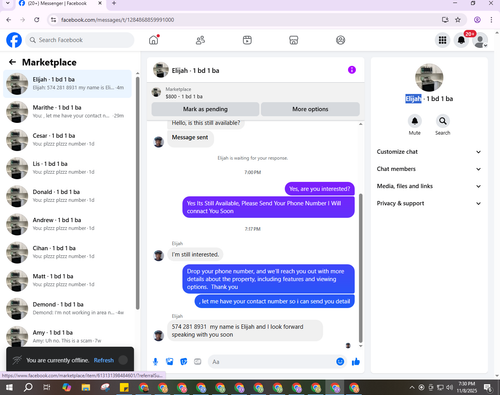Open new browser tab

click(x=114, y=3)
